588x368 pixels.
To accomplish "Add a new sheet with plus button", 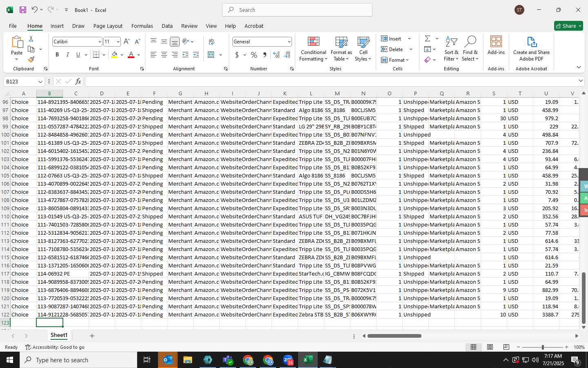I will tap(92, 336).
